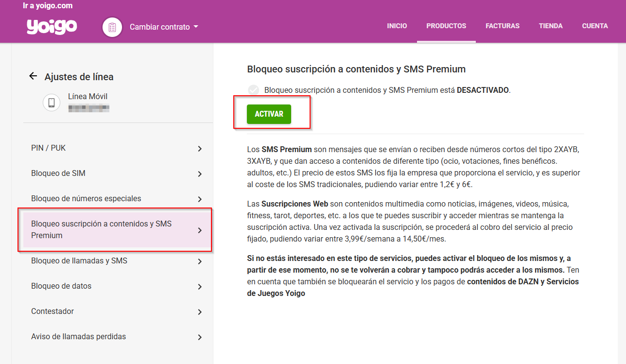626x364 pixels.
Task: Click the back arrow next to Ajustes de línea
Action: (32, 76)
